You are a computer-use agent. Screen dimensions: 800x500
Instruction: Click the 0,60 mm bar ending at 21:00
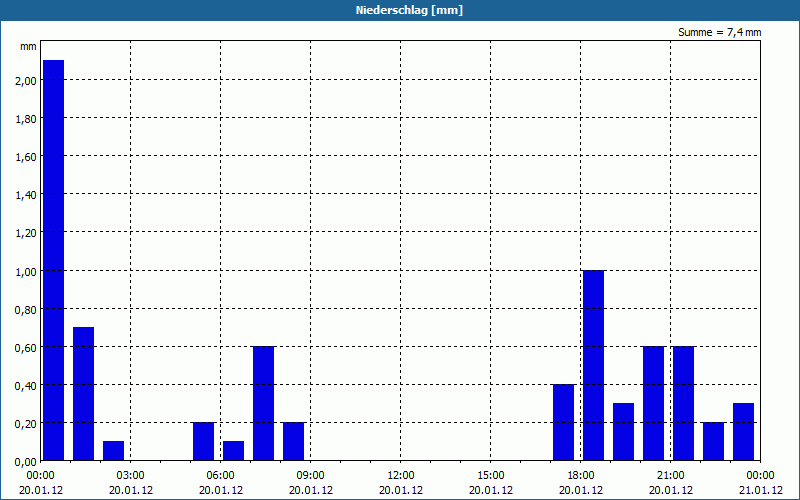click(654, 404)
